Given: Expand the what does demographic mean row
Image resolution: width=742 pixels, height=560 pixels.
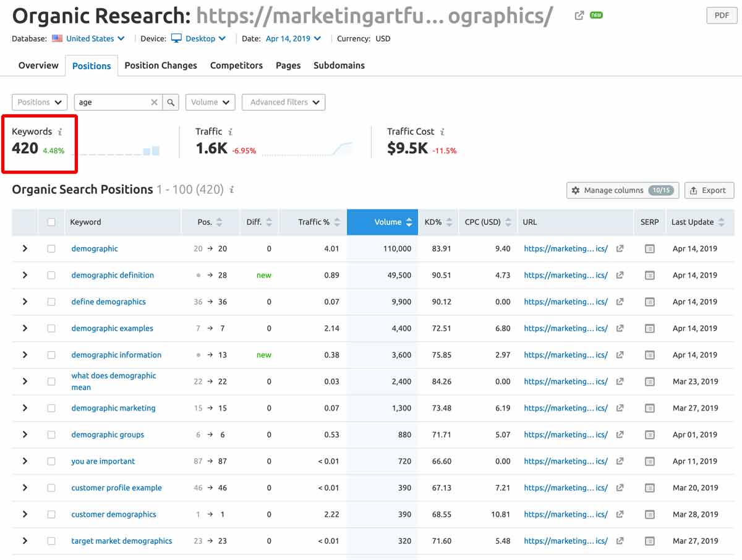Looking at the screenshot, I should [25, 381].
